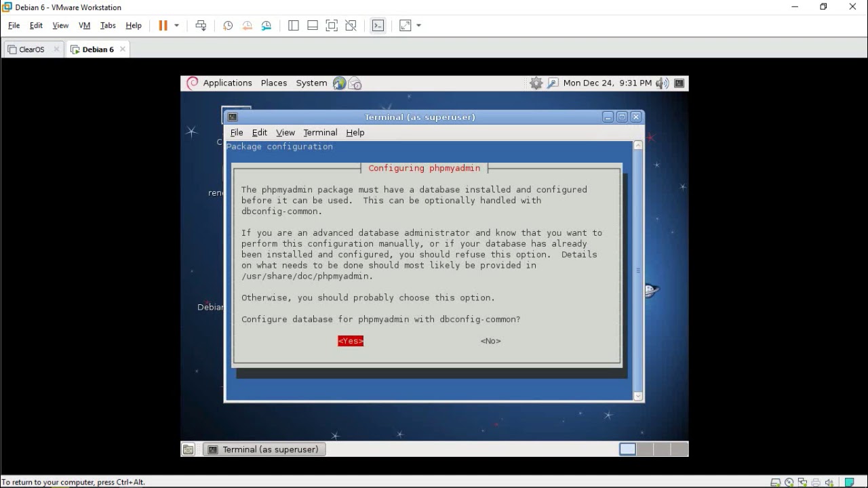This screenshot has height=488, width=868.
Task: Select <No> in phpmyadmin dialog
Action: [x=491, y=341]
